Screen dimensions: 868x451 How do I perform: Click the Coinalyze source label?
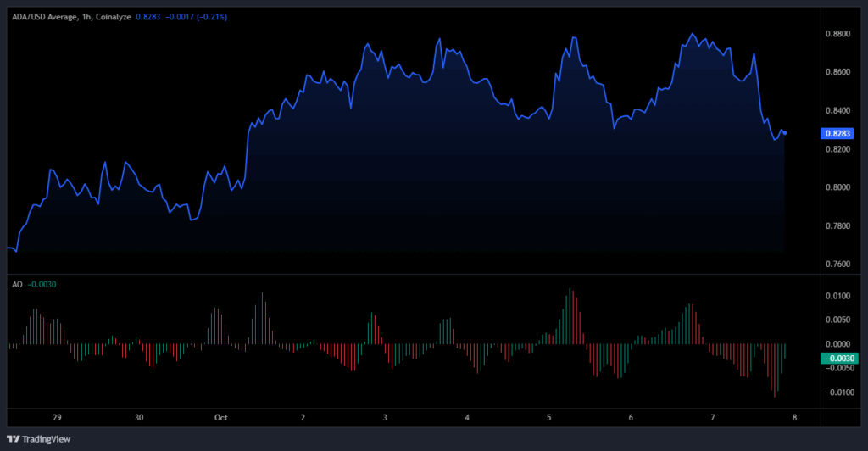tap(111, 16)
